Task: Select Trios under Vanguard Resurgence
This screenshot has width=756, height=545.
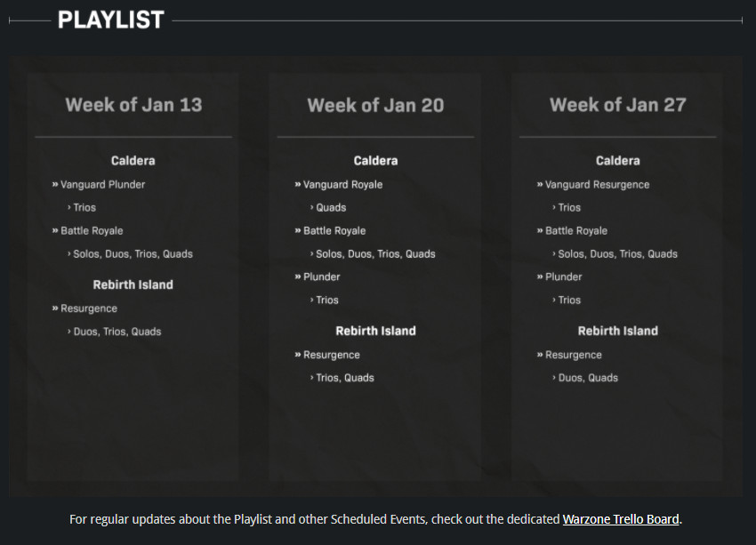Action: coord(569,208)
